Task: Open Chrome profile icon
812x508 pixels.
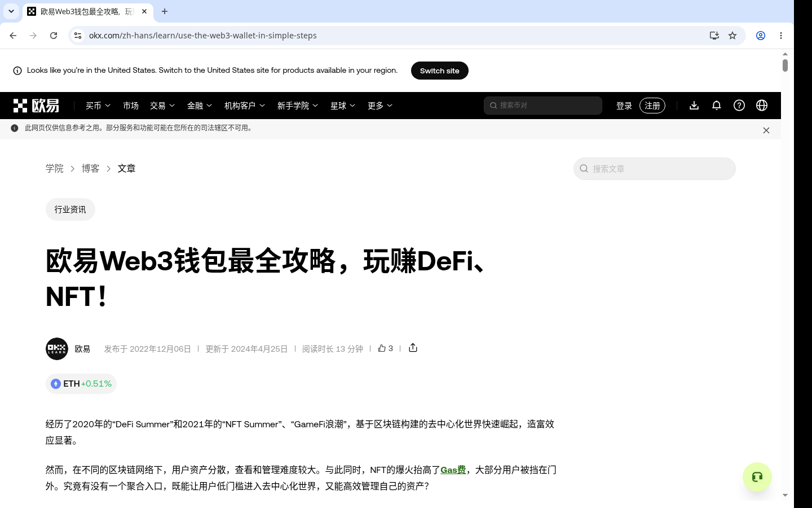Action: pyautogui.click(x=761, y=36)
